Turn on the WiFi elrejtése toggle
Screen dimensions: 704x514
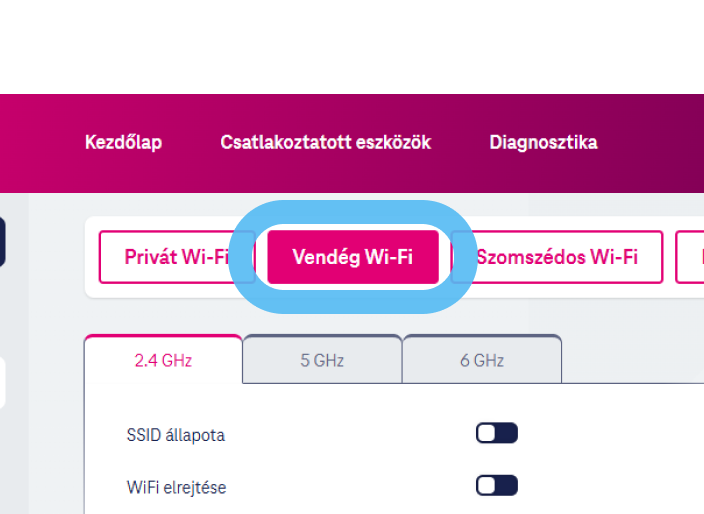496,486
